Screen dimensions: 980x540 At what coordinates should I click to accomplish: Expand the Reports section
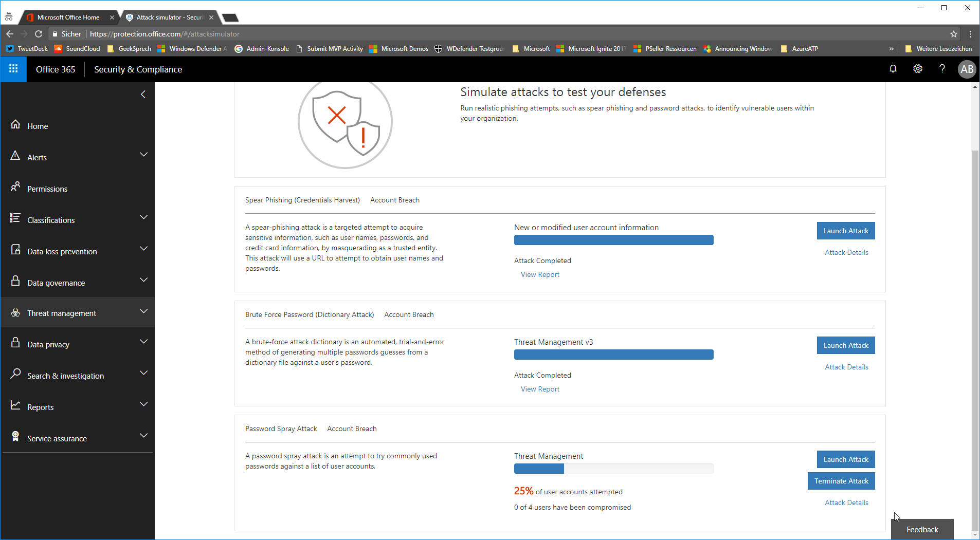[143, 404]
